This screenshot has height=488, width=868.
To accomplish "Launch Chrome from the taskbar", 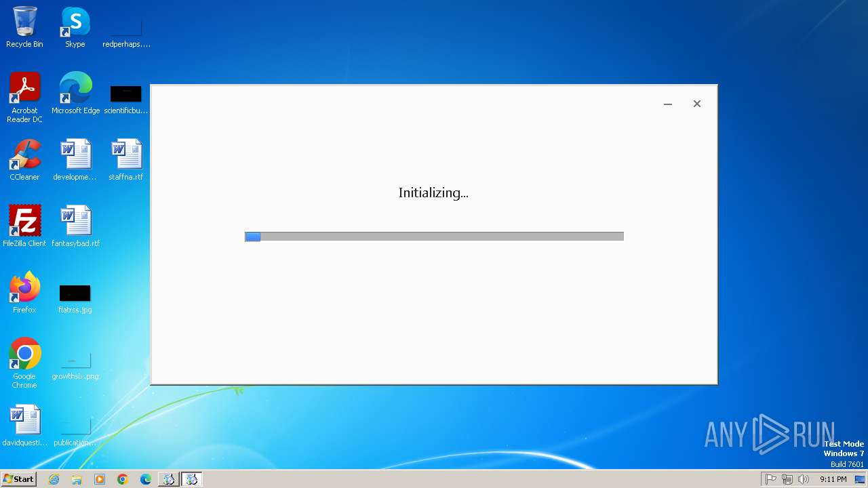I will coord(123,479).
